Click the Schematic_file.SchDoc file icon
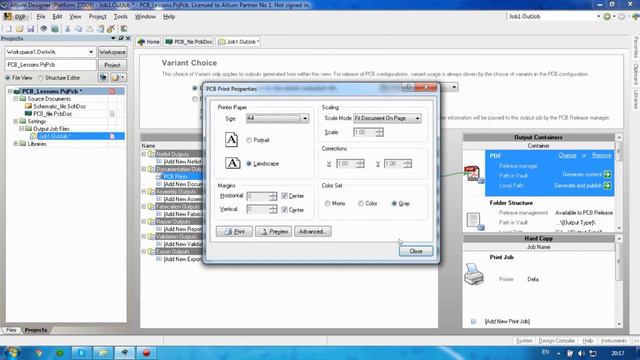The width and height of the screenshot is (640, 360). click(28, 106)
